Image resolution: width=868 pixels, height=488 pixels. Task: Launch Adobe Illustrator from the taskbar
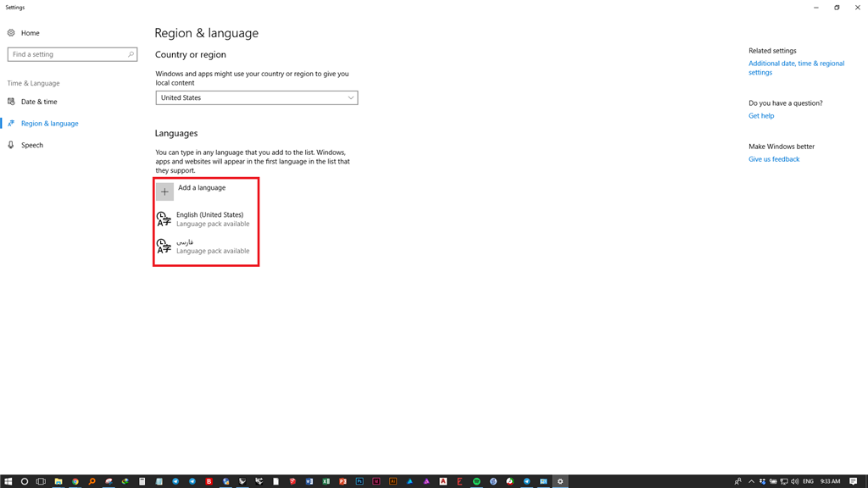point(393,481)
